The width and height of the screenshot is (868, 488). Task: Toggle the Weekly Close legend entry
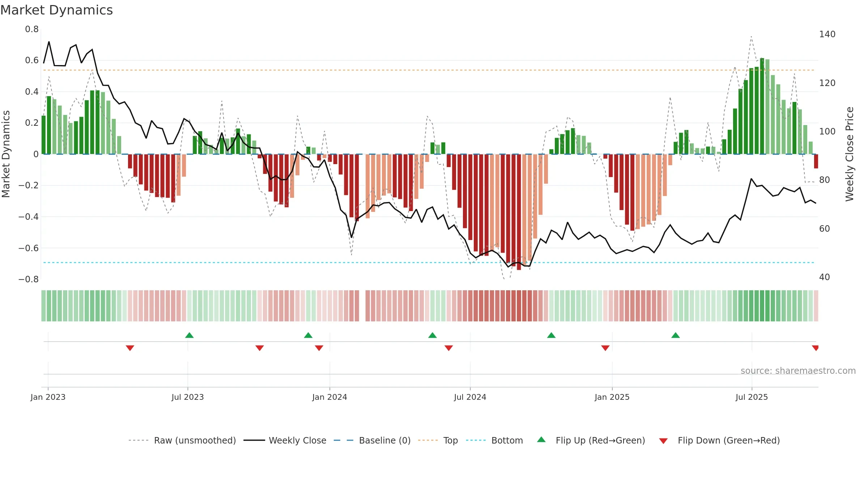pos(285,440)
